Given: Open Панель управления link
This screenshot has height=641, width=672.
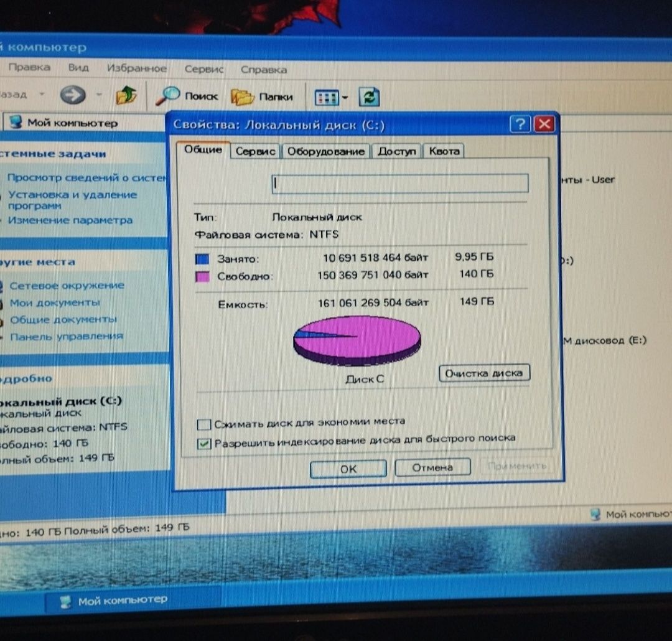Looking at the screenshot, I should (x=67, y=336).
